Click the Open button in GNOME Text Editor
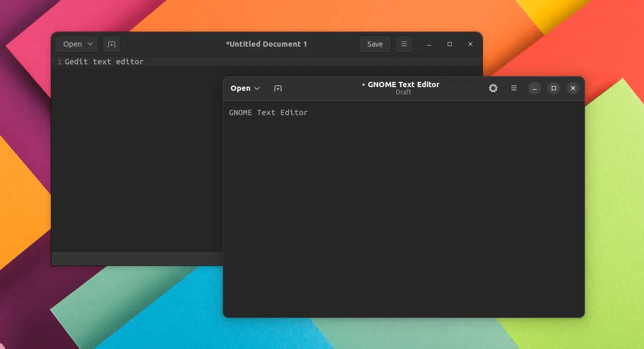This screenshot has width=644, height=349. click(x=240, y=88)
